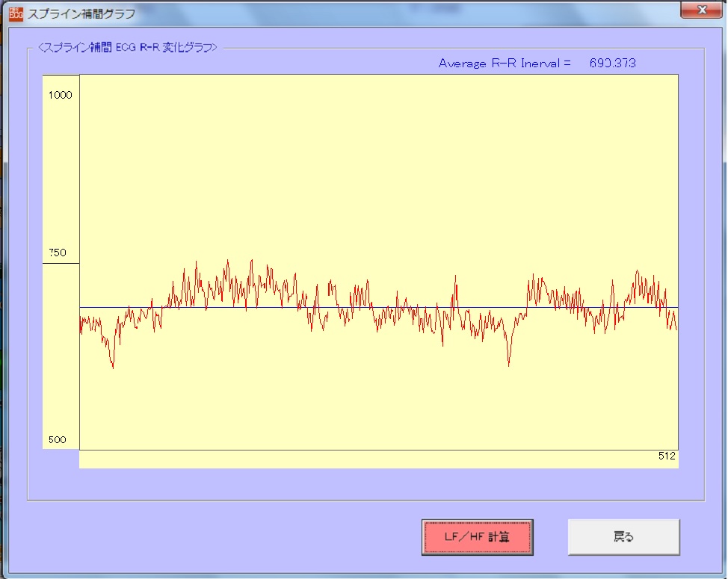Click the Average R-R Inerval label
Viewport: 728px width, 579px height.
tap(504, 64)
